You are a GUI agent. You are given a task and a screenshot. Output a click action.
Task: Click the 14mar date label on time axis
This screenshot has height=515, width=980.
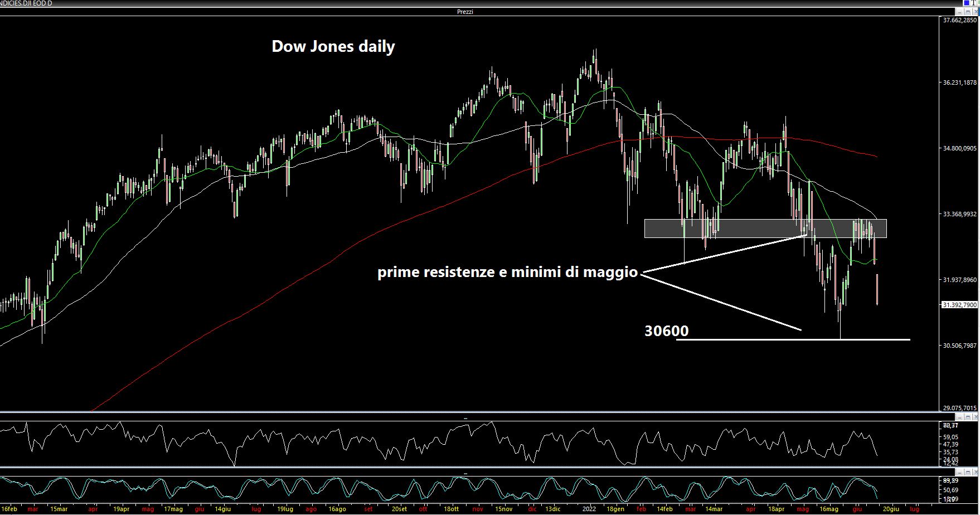pos(714,509)
